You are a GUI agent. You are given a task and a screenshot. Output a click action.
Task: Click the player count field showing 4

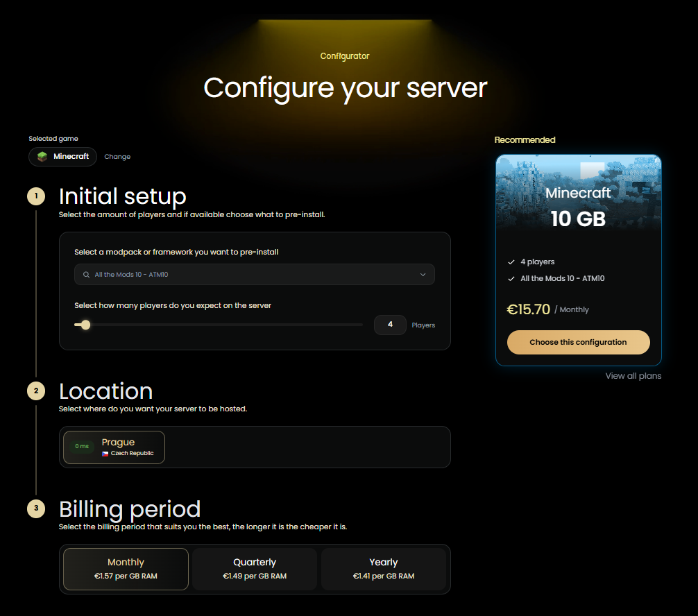pos(390,325)
